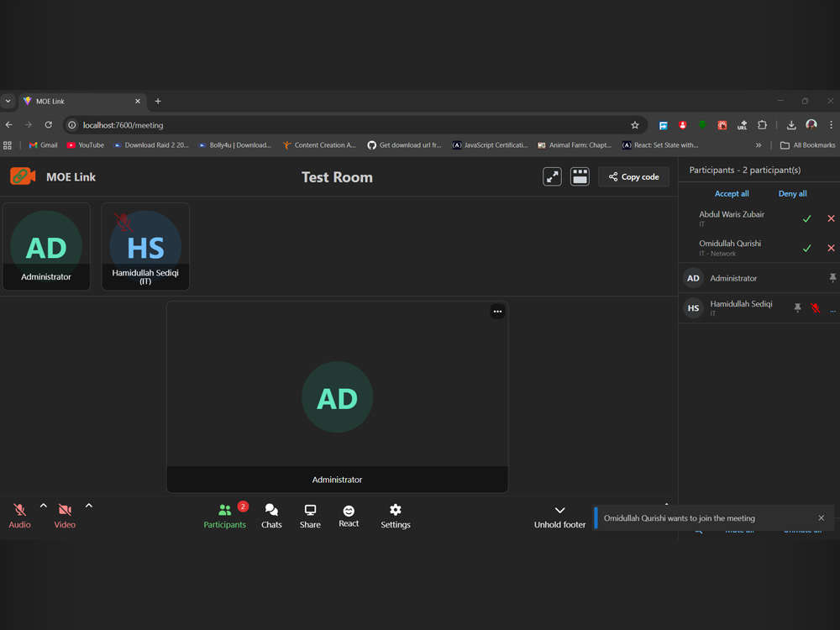Screen dimensions: 840x630
Task: Open the Bolly4u Download bookmark
Action: pyautogui.click(x=235, y=145)
